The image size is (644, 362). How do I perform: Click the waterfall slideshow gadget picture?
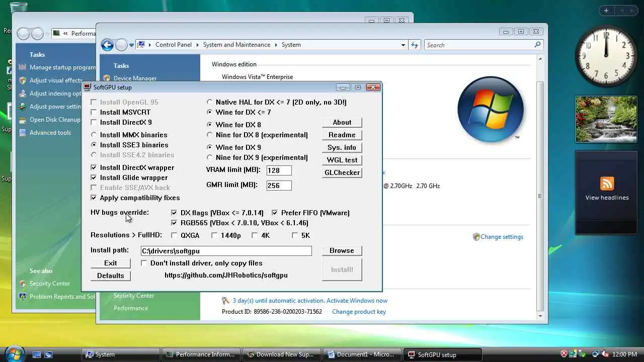[606, 119]
